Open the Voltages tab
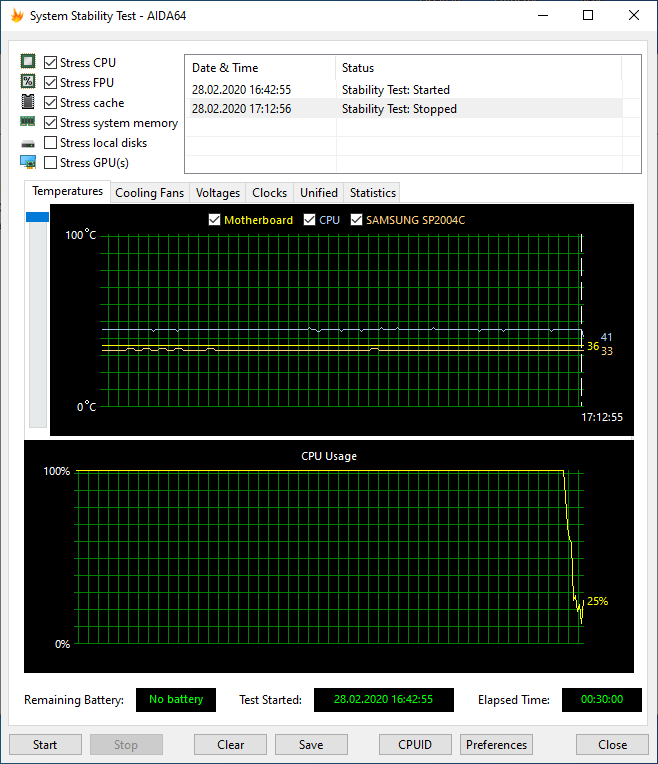658x764 pixels. coord(218,193)
